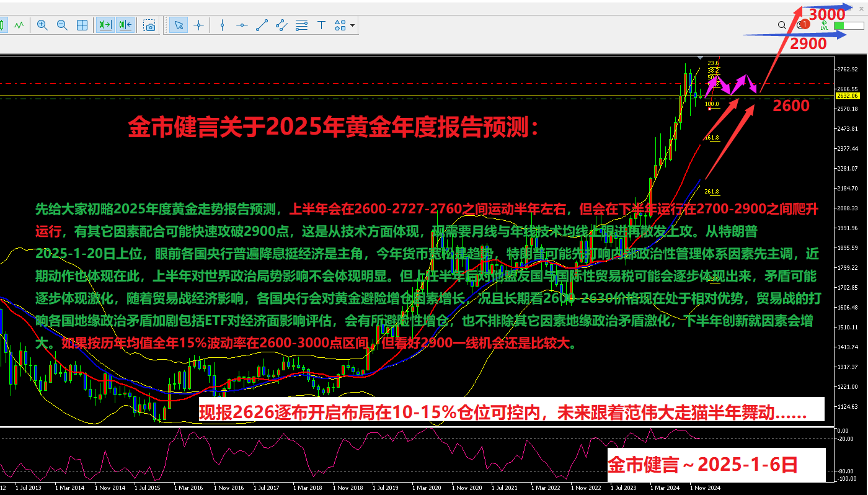Click the green LVL indicator

point(824,25)
